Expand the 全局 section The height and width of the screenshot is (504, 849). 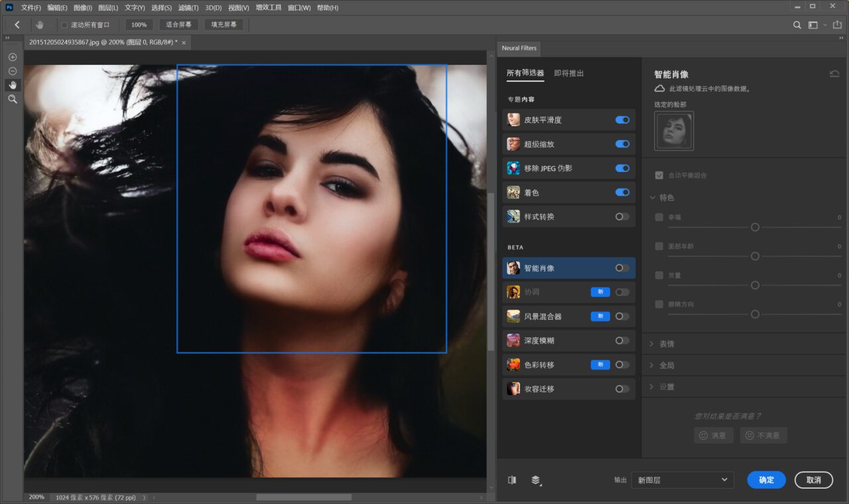(667, 365)
